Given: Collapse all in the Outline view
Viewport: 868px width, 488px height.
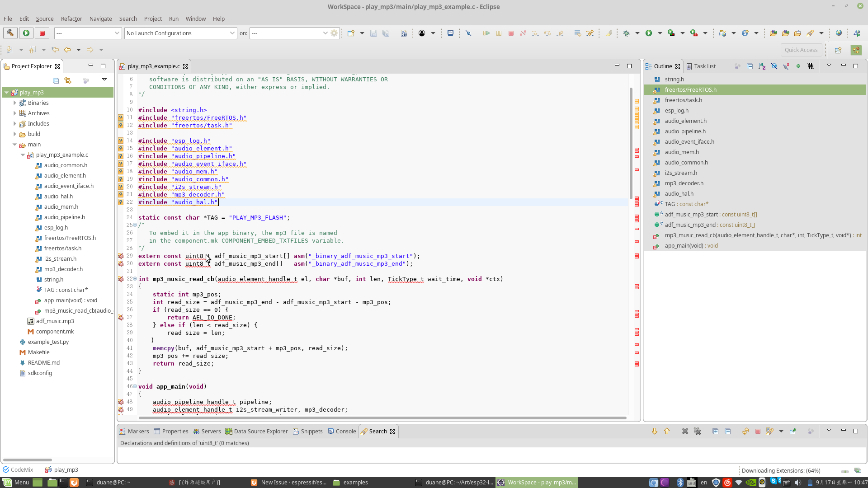Looking at the screenshot, I should click(750, 66).
